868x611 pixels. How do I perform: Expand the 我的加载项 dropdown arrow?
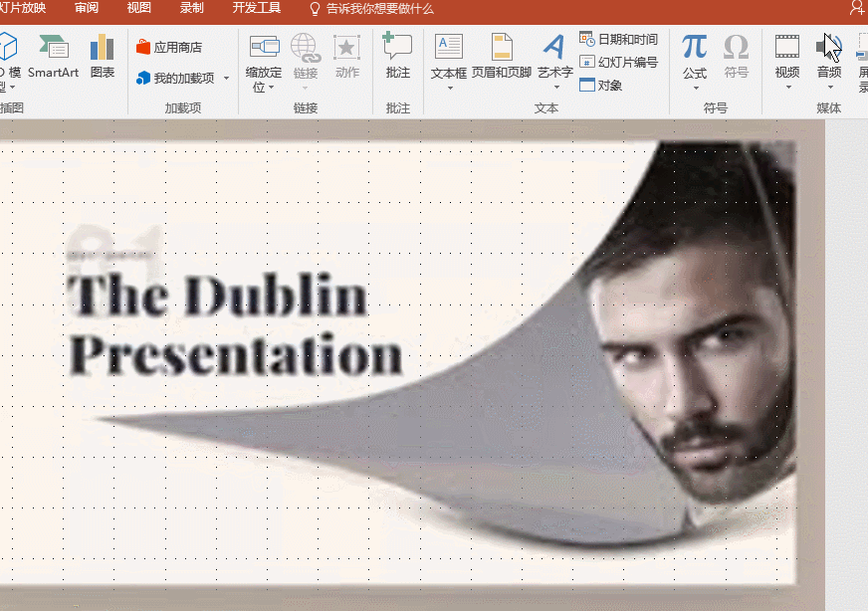point(226,78)
